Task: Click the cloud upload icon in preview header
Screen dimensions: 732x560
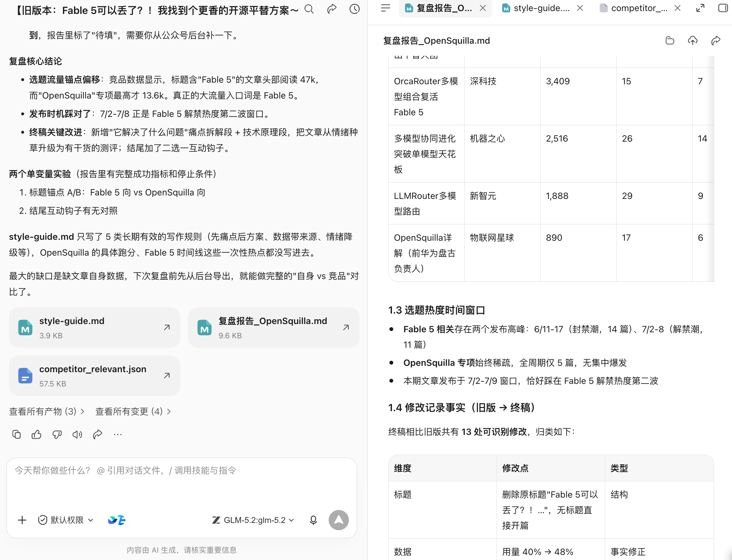Action: (x=693, y=41)
